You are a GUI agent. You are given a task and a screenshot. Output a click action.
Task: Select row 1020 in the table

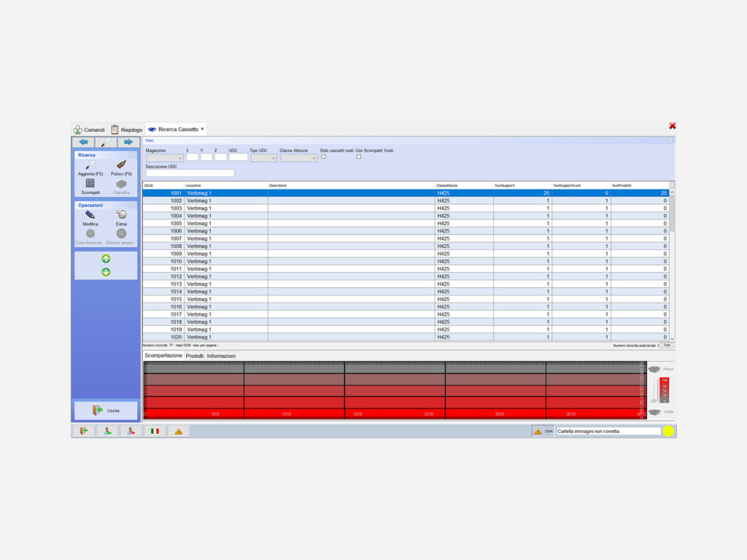[406, 337]
